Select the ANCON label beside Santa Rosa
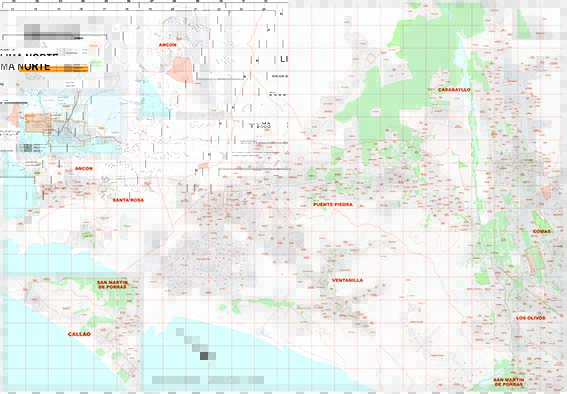Image resolution: width=567 pixels, height=394 pixels. (84, 168)
